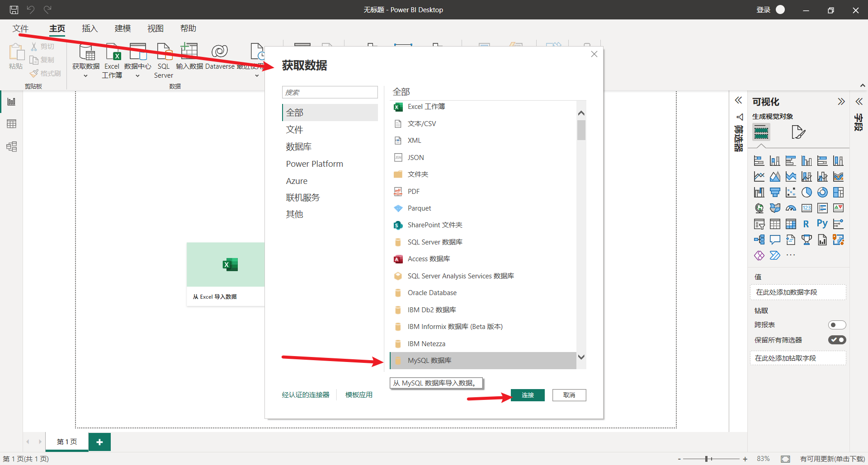Collapse the ribbon with the chevron
Viewport: 868px width, 465px height.
(863, 85)
